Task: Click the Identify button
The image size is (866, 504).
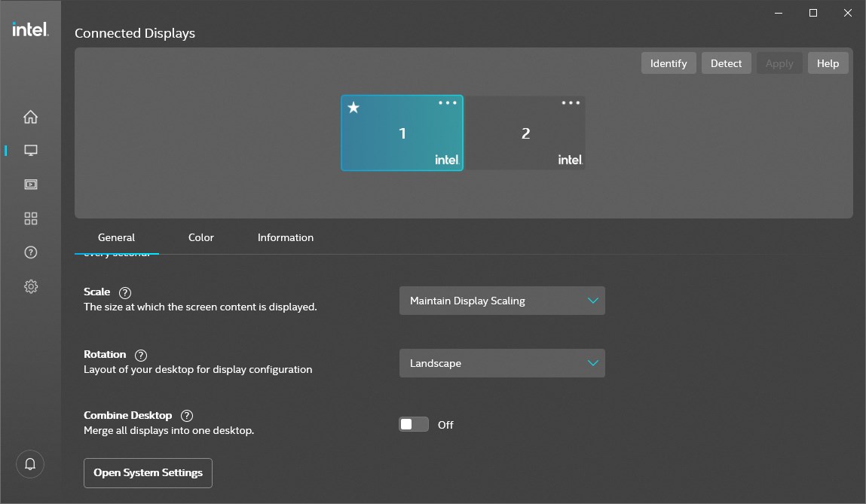Action: point(669,63)
